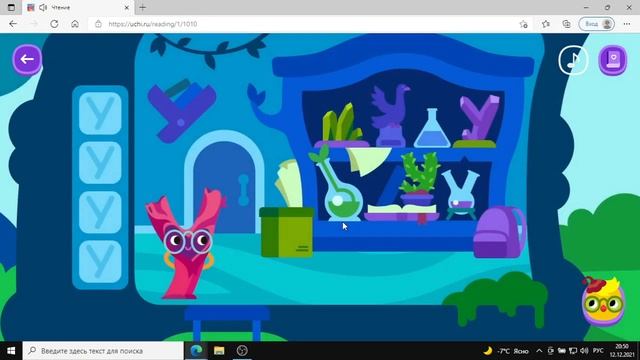Open the favorites list
The image size is (640, 360).
click(546, 24)
